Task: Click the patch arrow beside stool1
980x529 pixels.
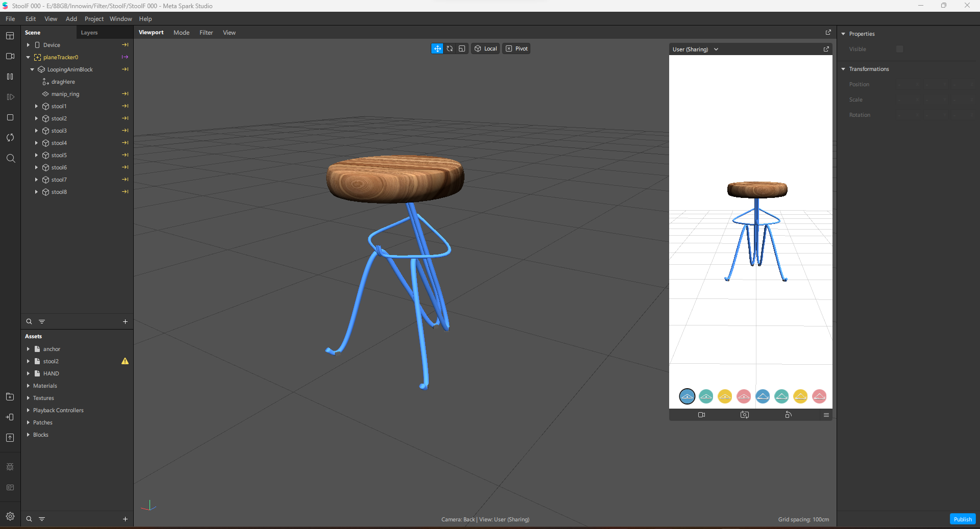Action: pos(125,106)
